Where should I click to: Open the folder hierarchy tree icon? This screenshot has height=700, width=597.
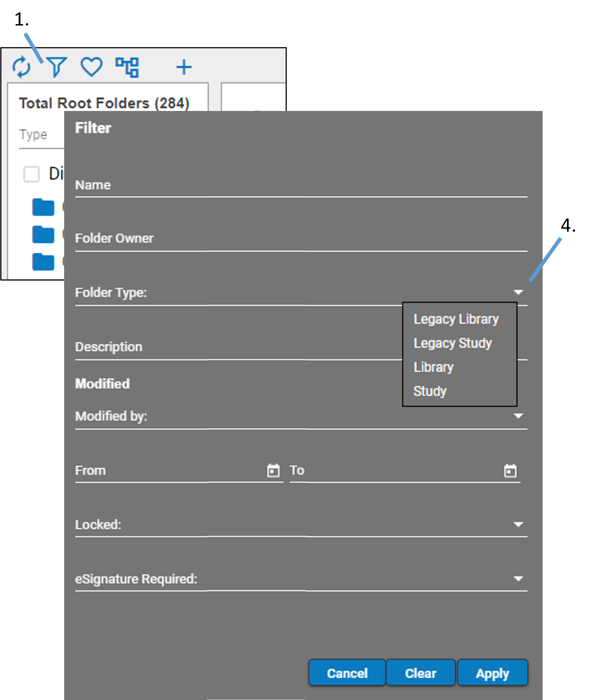[127, 67]
